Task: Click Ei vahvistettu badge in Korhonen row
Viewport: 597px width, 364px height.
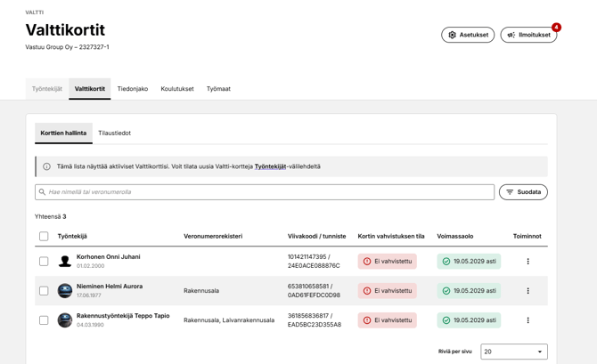Action: click(388, 262)
